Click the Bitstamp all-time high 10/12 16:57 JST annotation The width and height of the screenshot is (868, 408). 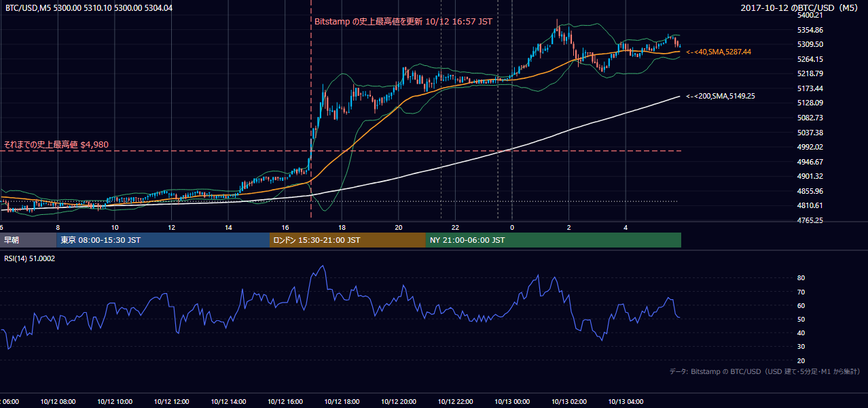pos(403,22)
